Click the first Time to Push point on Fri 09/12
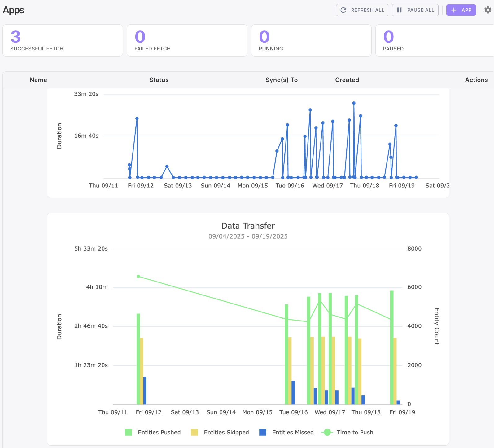Image resolution: width=494 pixels, height=448 pixels. 138,276
